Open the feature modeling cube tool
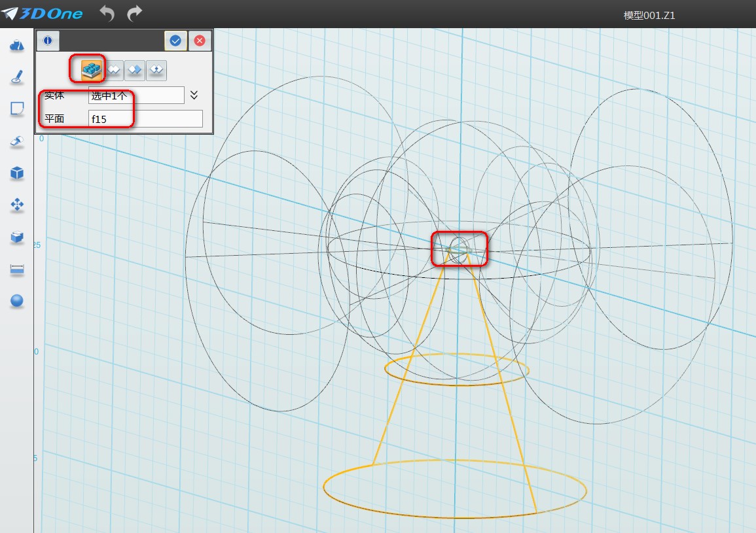 17,173
